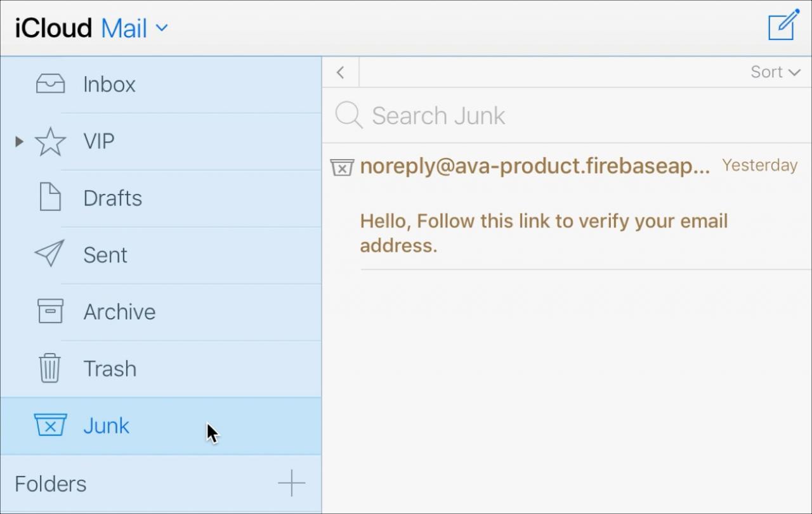Image resolution: width=812 pixels, height=514 pixels.
Task: Go to the Drafts mailbox
Action: click(161, 198)
